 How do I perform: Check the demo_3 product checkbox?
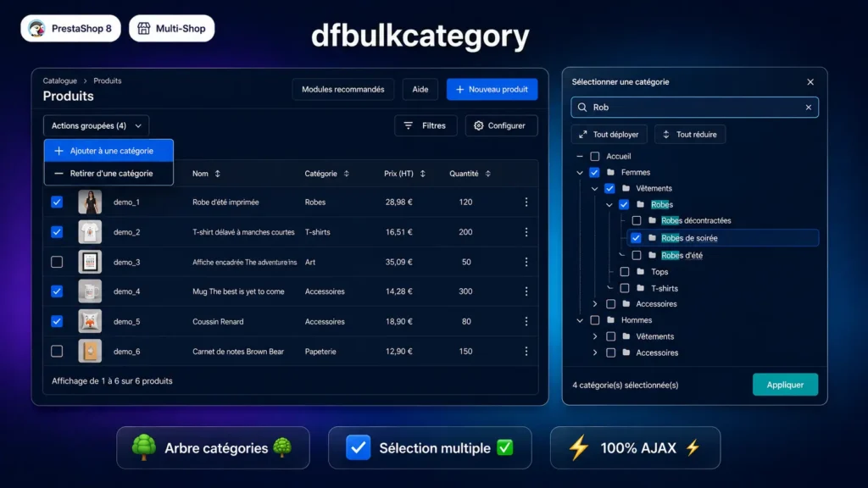click(57, 262)
